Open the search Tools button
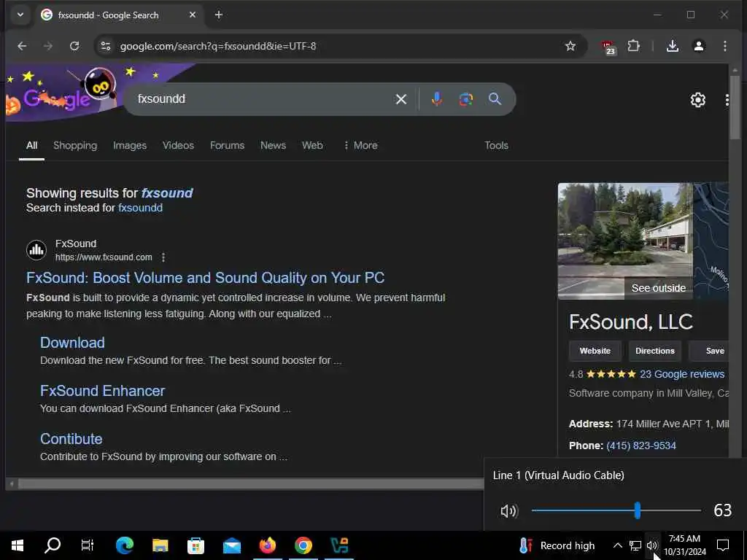This screenshot has width=747, height=560. tap(496, 145)
